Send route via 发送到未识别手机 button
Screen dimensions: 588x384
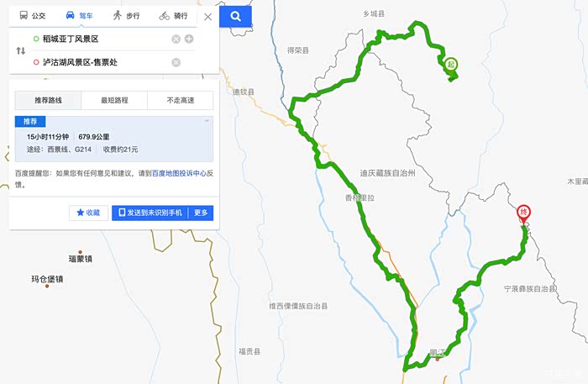coord(150,213)
